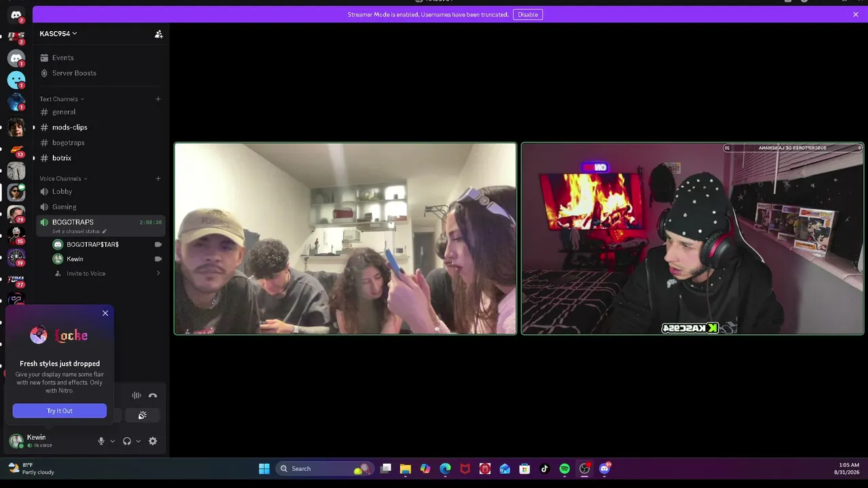Focus the KASC954 streamer video tile
This screenshot has width=868, height=488.
[692, 239]
